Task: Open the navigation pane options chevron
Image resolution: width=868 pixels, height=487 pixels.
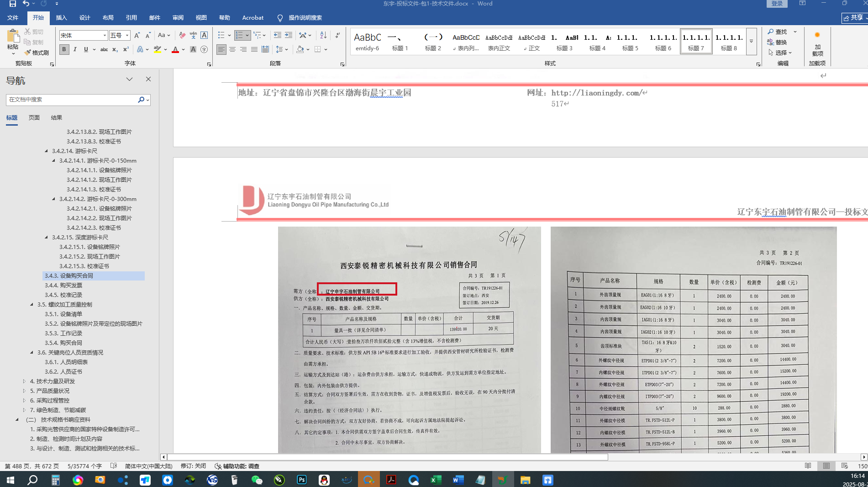Action: [129, 79]
